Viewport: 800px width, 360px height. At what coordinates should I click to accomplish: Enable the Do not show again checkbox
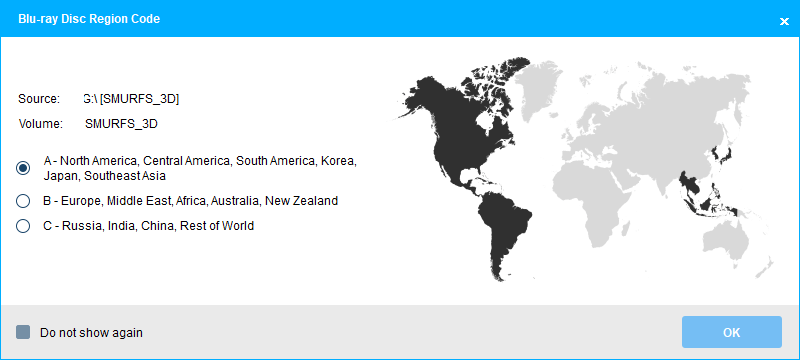[x=23, y=332]
